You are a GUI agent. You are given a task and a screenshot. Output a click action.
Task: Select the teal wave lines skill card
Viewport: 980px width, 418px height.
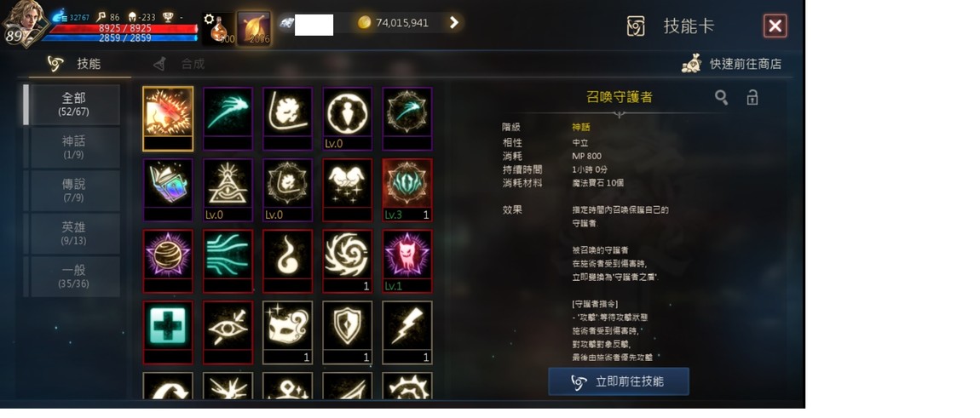tap(228, 261)
